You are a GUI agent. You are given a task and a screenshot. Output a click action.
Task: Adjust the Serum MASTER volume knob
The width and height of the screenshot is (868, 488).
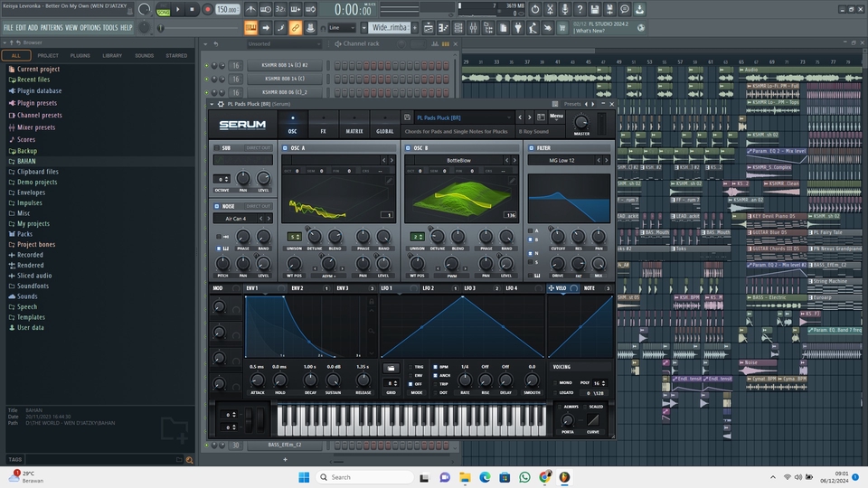(580, 121)
